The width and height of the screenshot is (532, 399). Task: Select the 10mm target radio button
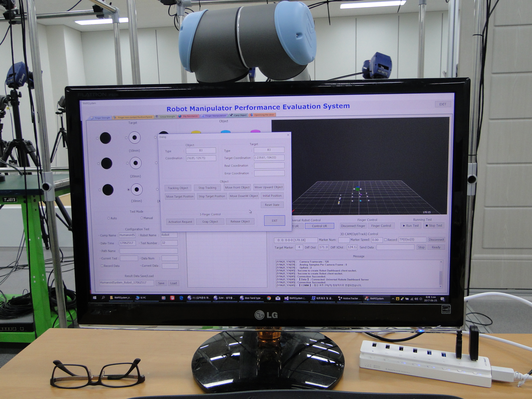(x=126, y=138)
